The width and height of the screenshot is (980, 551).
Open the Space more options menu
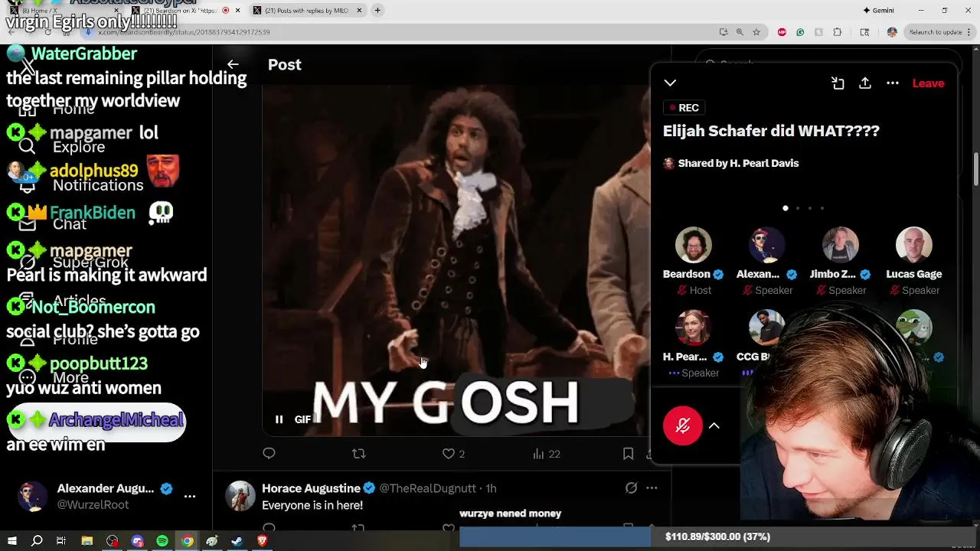tap(893, 83)
